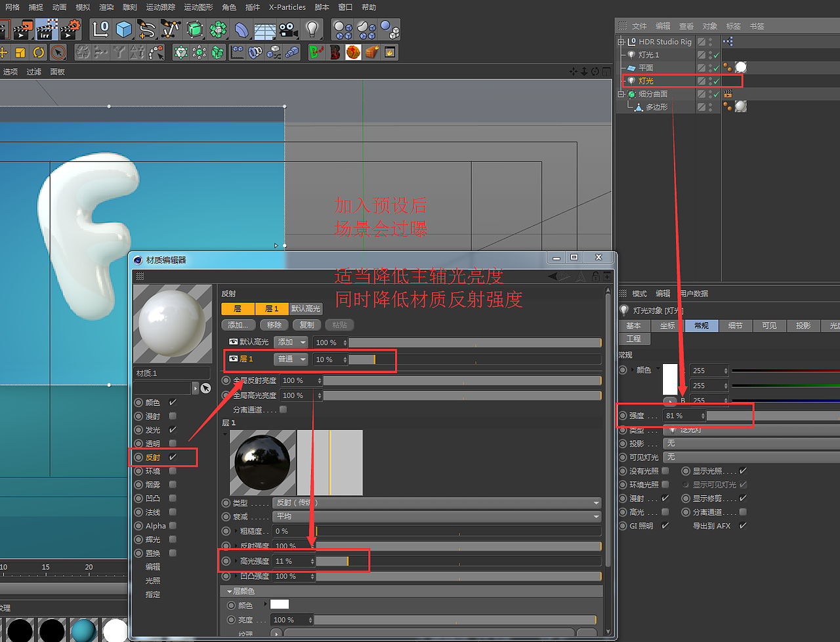The width and height of the screenshot is (840, 642).
Task: Toggle 导出到 AFX checkbox
Action: coord(743,525)
